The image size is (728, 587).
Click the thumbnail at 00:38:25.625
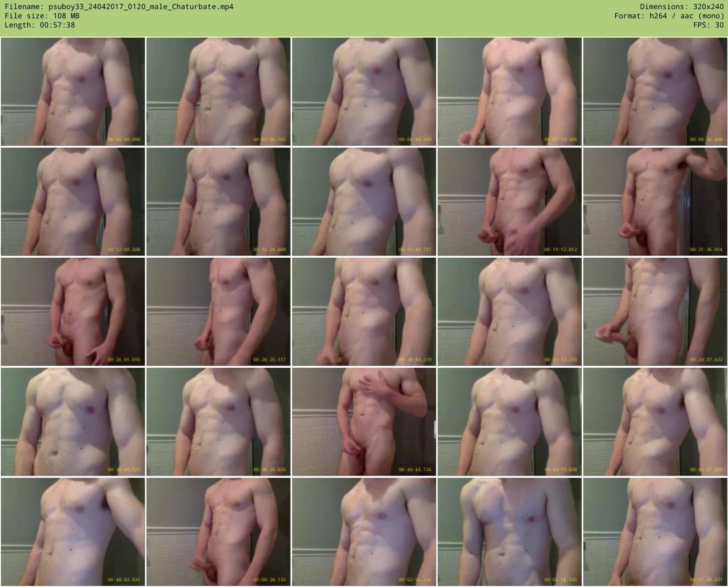218,422
